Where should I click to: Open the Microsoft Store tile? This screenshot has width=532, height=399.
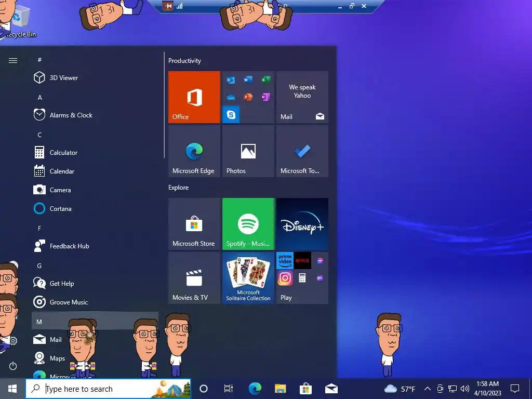pos(194,224)
